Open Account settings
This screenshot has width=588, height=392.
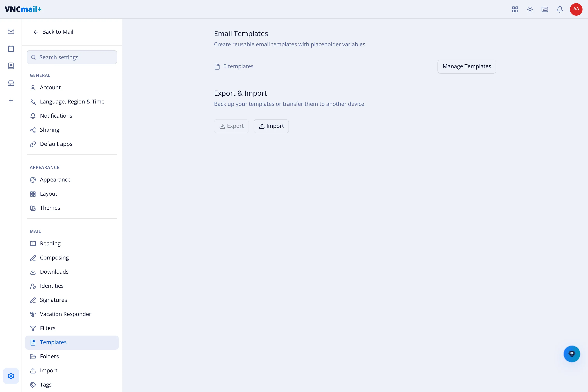point(72,87)
